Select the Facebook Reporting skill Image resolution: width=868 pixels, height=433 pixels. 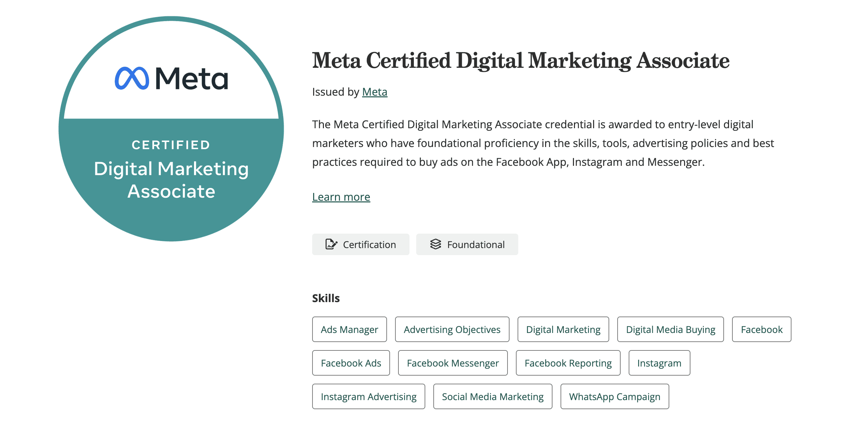[568, 363]
